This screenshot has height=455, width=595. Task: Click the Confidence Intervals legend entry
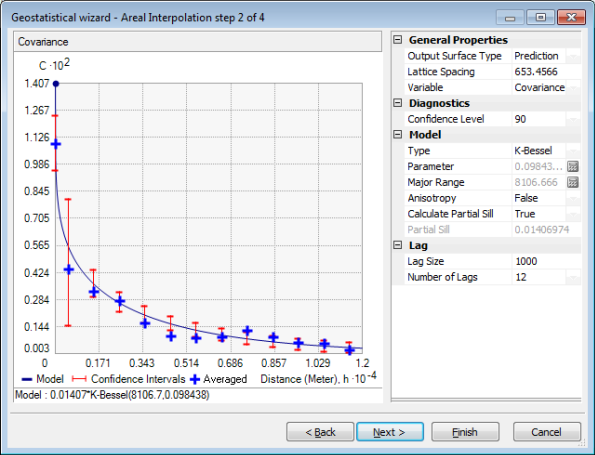pos(128,379)
